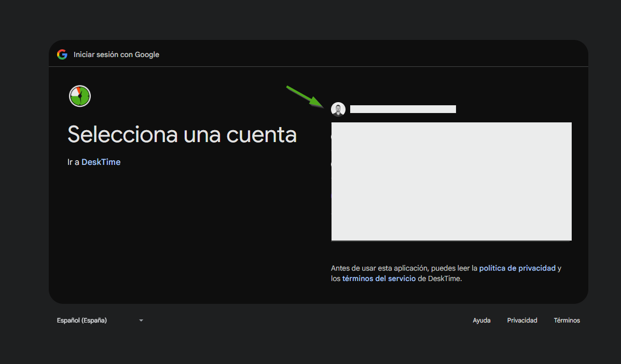Open the DeskTime link after Ir a

(x=101, y=162)
